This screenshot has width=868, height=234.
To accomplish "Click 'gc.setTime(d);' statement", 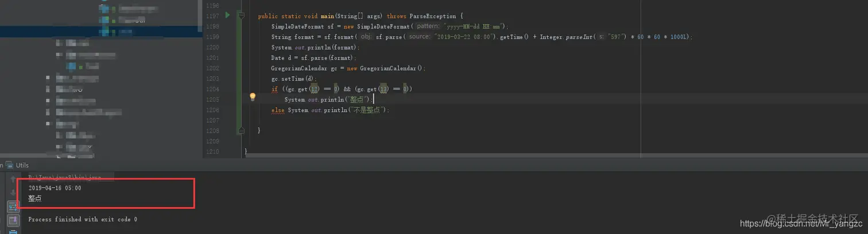I will point(294,79).
